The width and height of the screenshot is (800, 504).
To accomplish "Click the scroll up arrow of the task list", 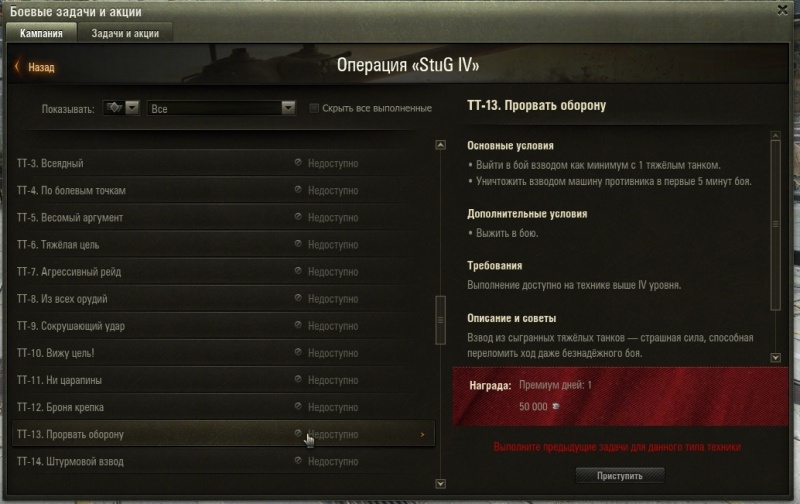I will tap(440, 145).
